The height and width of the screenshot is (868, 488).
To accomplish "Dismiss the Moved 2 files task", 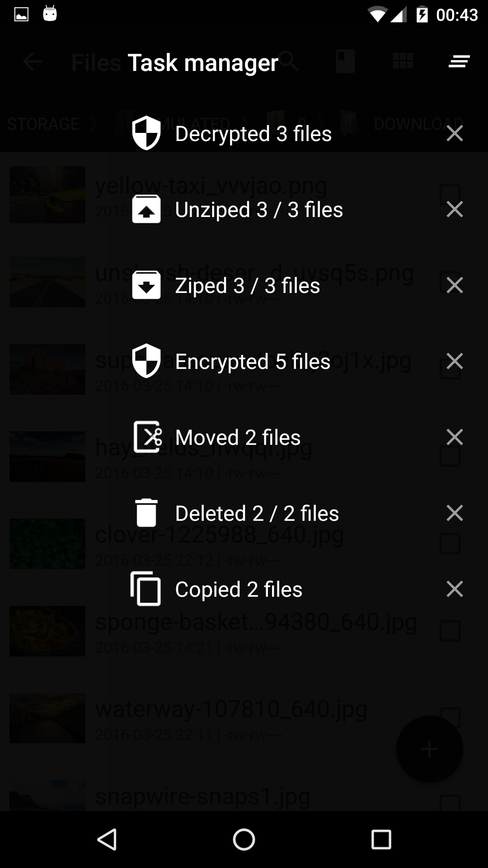I will (x=455, y=437).
